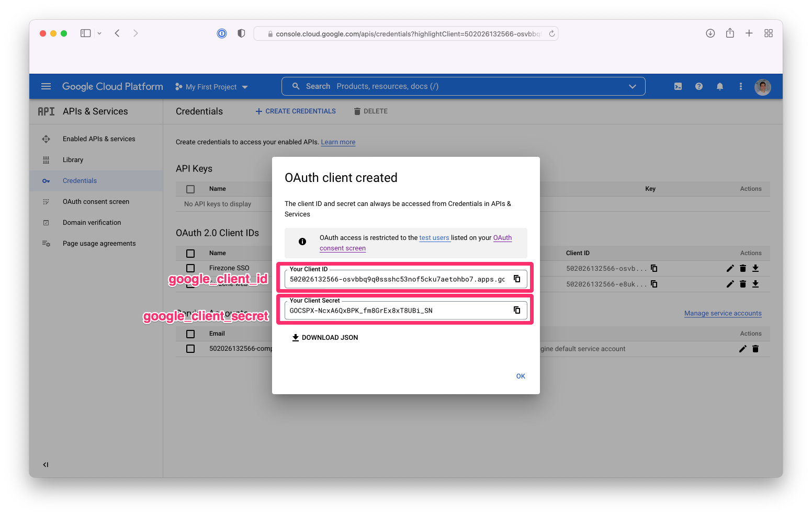This screenshot has width=812, height=516.
Task: Copy the Client Secret using its copy icon
Action: point(517,310)
